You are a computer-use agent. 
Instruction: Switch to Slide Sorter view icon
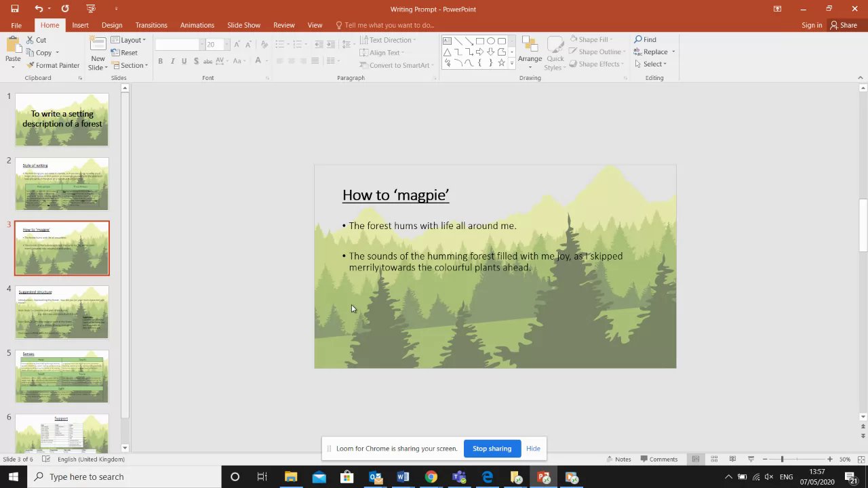coord(714,460)
